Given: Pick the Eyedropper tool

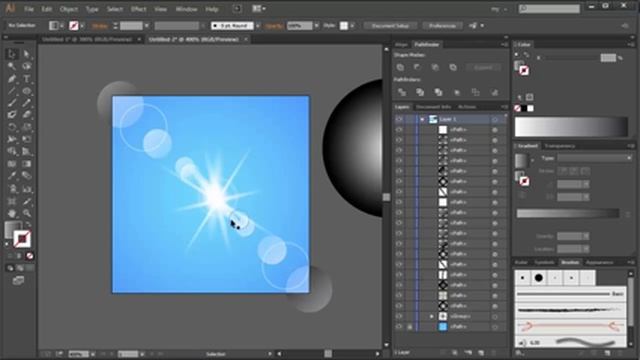Looking at the screenshot, I should coord(11,176).
